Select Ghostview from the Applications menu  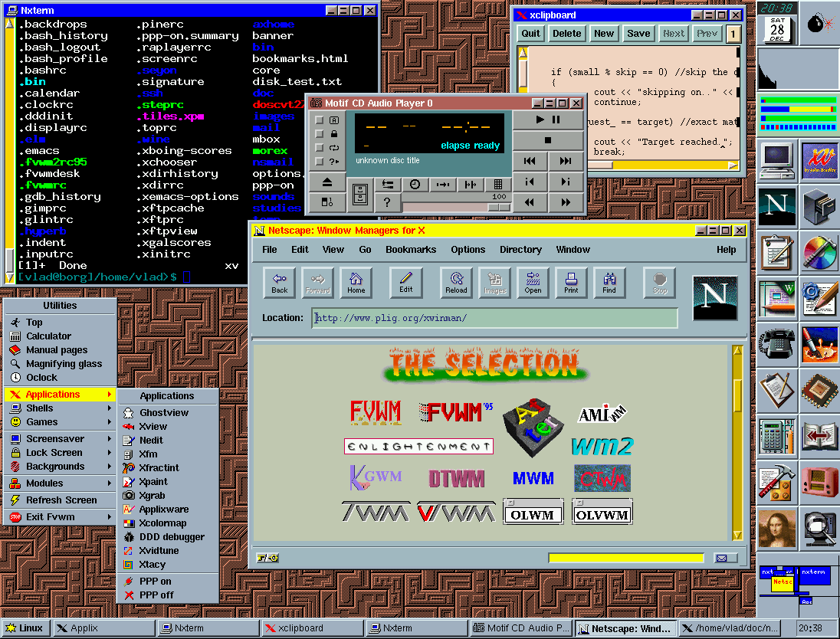tap(168, 412)
